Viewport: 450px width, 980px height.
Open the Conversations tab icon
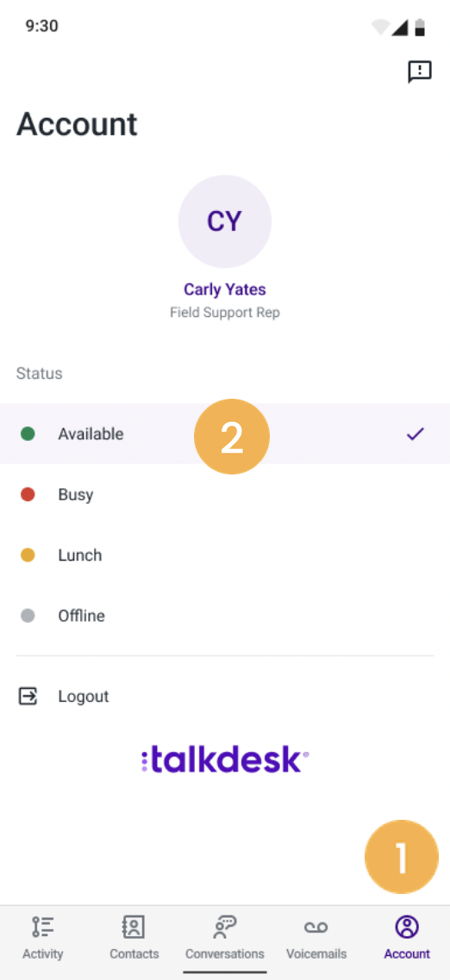[x=225, y=927]
